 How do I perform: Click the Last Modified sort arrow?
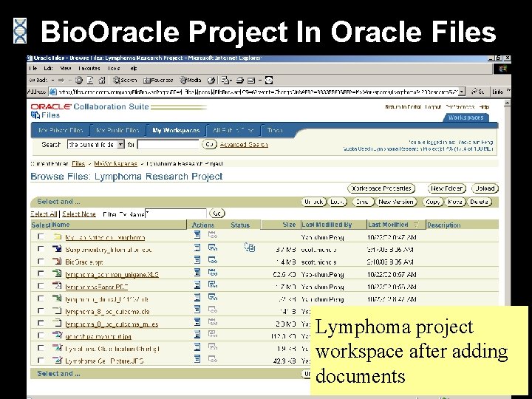pos(416,225)
